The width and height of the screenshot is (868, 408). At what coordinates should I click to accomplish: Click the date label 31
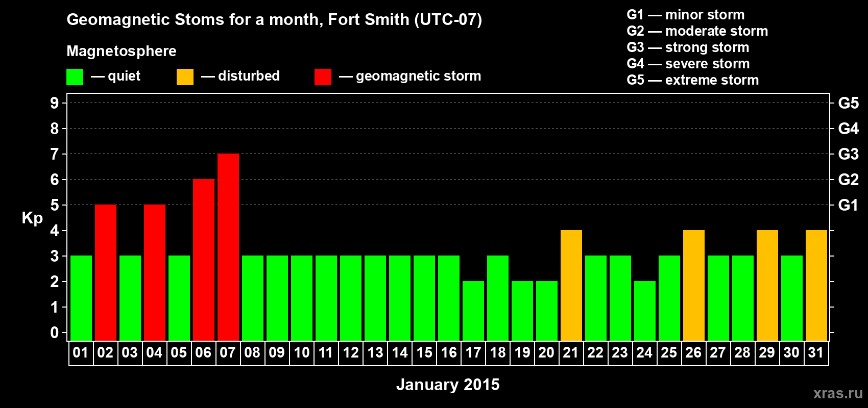click(x=816, y=353)
